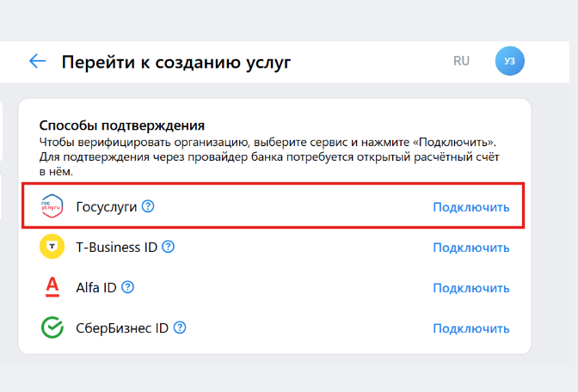578x392 pixels.
Task: Click the Госуслуги logo icon
Action: pyautogui.click(x=52, y=206)
